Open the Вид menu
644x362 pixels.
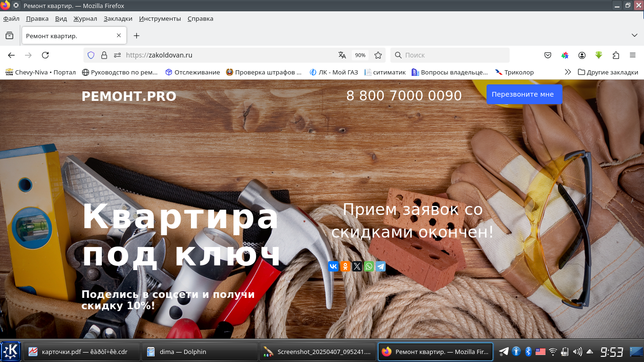click(x=61, y=18)
